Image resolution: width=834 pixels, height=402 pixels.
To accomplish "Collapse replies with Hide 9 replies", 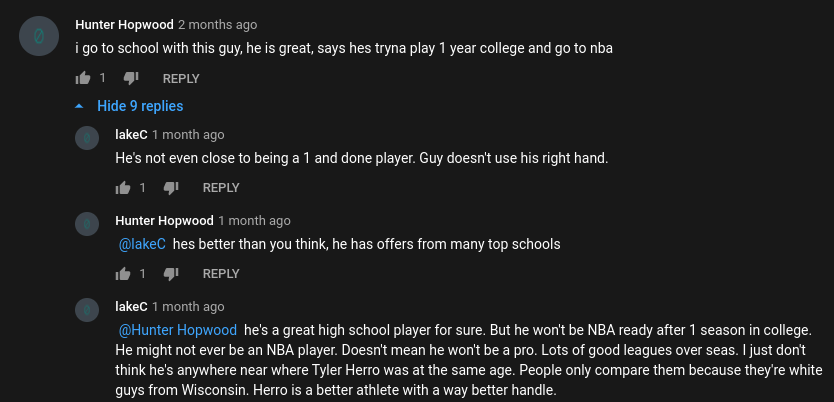I will click(140, 106).
